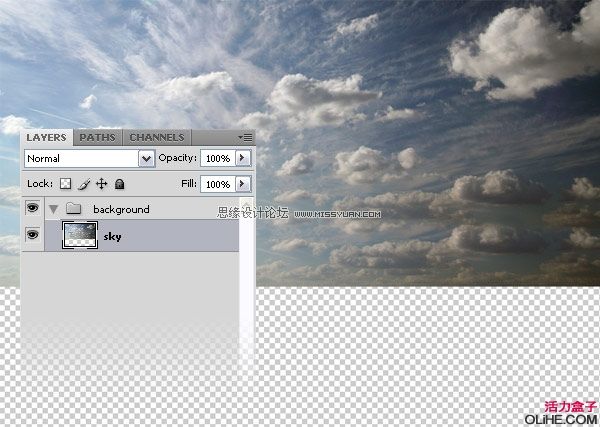Select the sky layer name
Screen dimensions: 600x427
click(112, 237)
